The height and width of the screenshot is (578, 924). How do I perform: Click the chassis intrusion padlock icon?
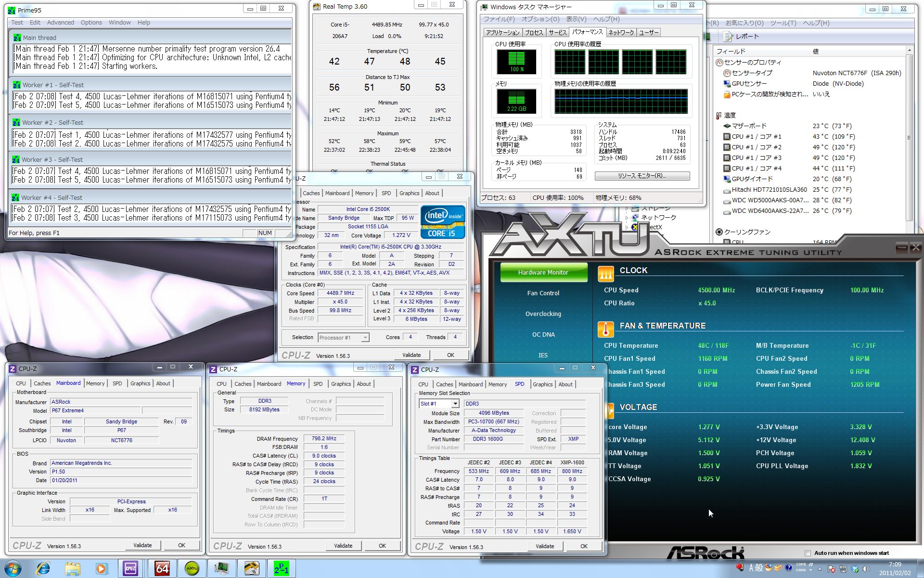pos(727,94)
